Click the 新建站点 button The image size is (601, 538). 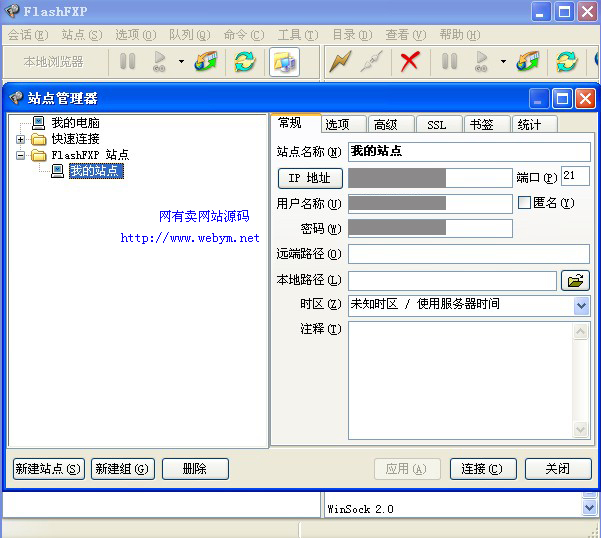coord(49,469)
